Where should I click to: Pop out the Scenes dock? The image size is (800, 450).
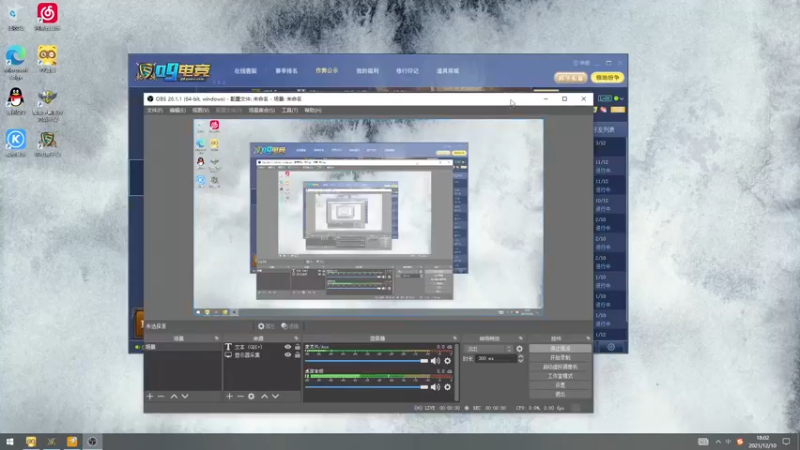[216, 338]
